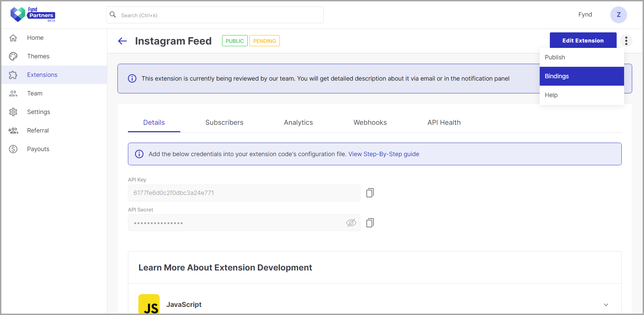Viewport: 644px width, 315px height.
Task: Go to Themes in sidebar
Action: [x=54, y=56]
